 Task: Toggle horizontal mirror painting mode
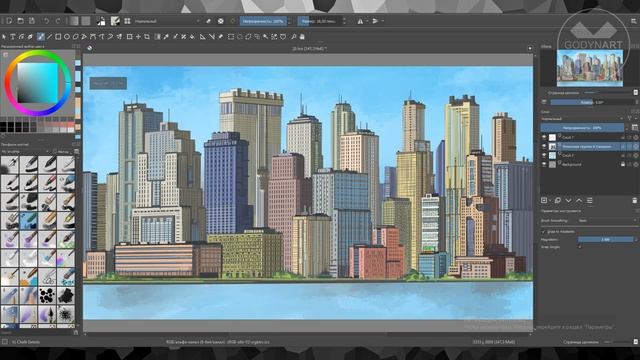click(360, 21)
